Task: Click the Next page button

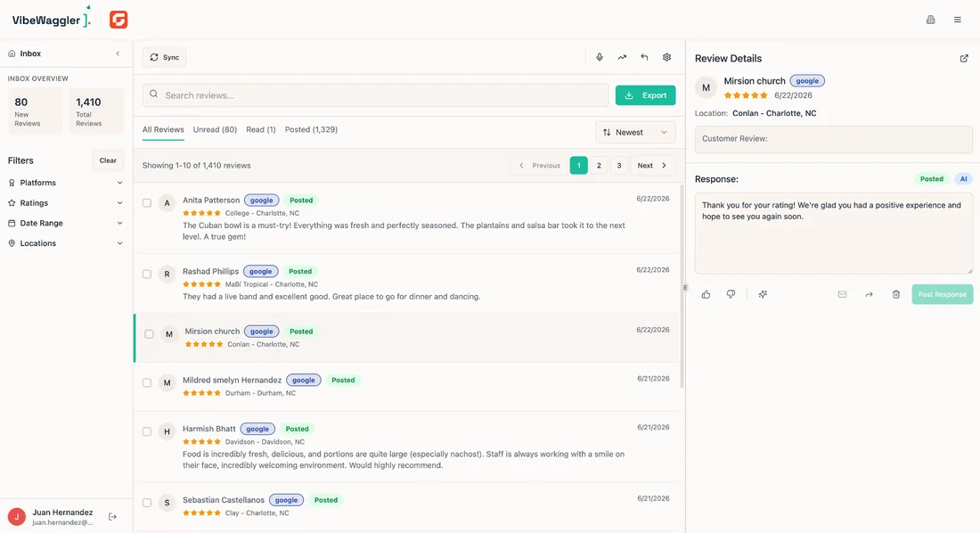Action: (x=652, y=165)
